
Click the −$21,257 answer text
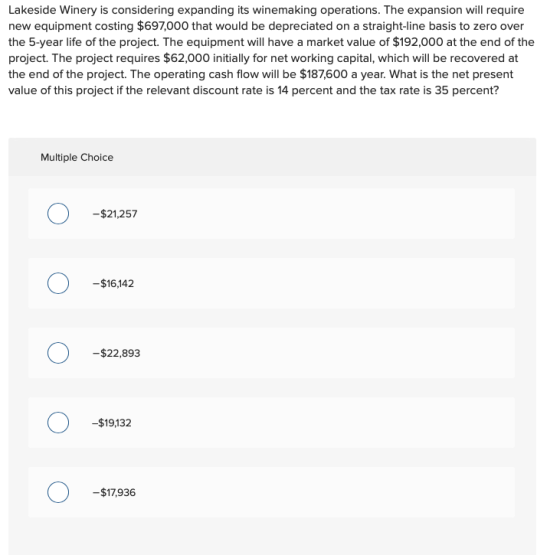(115, 214)
